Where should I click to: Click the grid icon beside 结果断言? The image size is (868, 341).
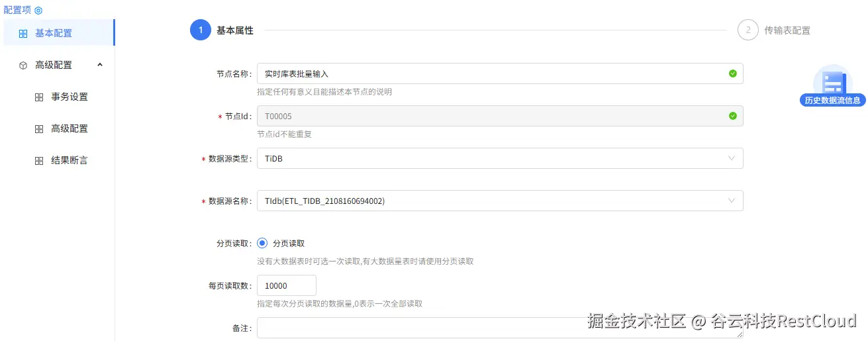pos(39,161)
